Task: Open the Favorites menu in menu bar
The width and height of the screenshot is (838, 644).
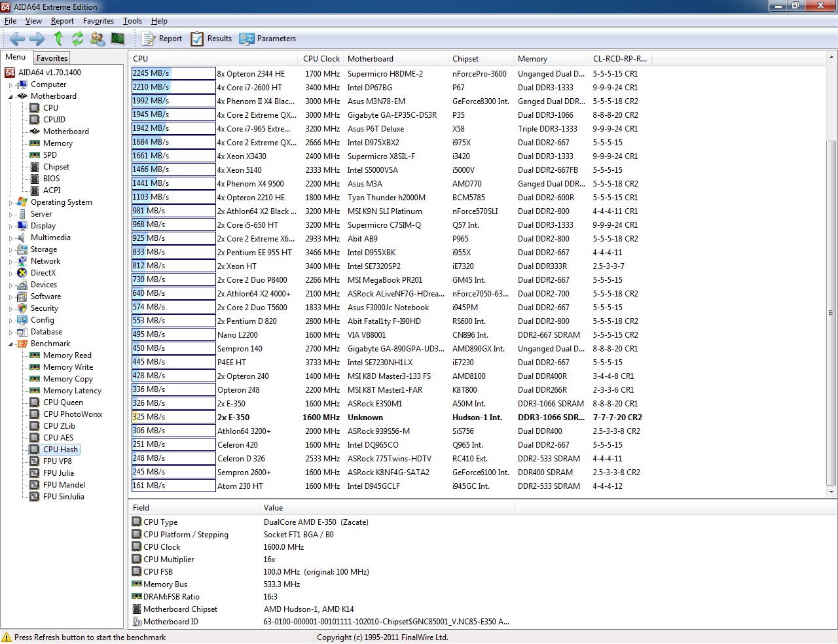Action: (x=98, y=21)
